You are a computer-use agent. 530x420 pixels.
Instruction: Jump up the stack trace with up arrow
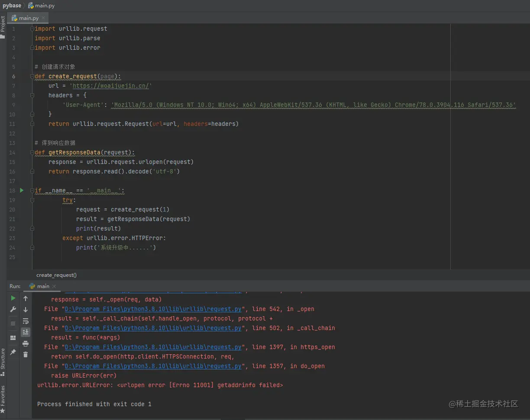(26, 298)
